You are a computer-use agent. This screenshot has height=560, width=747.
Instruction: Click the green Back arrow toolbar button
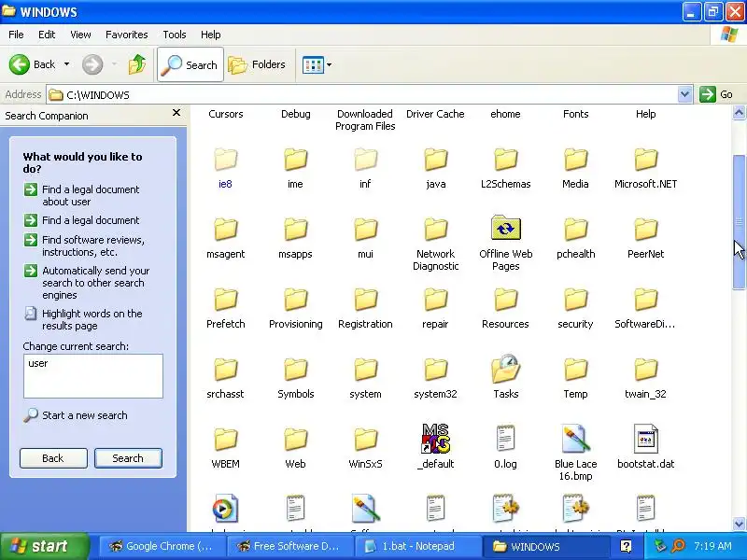click(19, 64)
